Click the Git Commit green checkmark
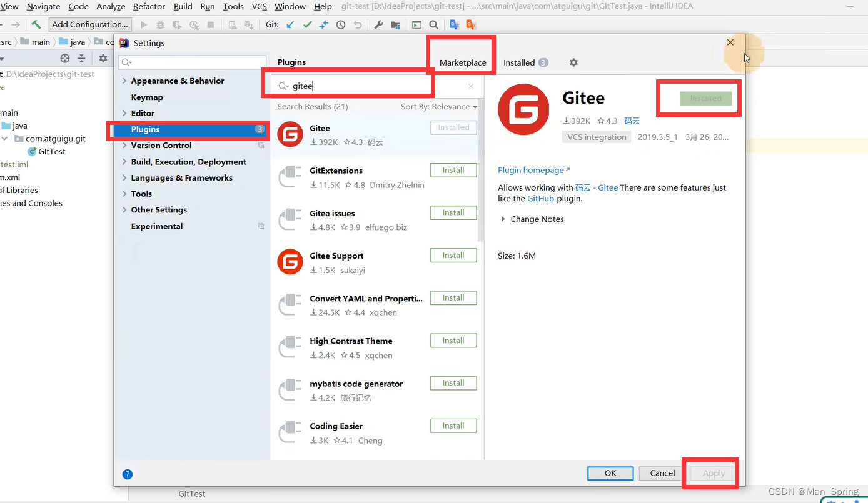Viewport: 868px width, 503px height. pos(307,25)
